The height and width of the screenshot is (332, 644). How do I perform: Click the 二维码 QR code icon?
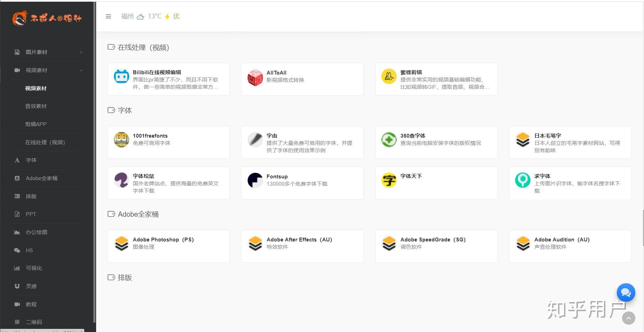click(x=17, y=322)
